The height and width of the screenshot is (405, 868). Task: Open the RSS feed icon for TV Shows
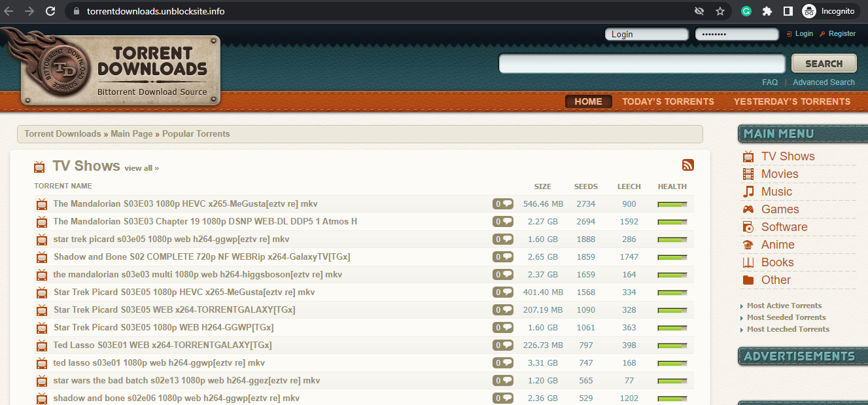point(688,165)
